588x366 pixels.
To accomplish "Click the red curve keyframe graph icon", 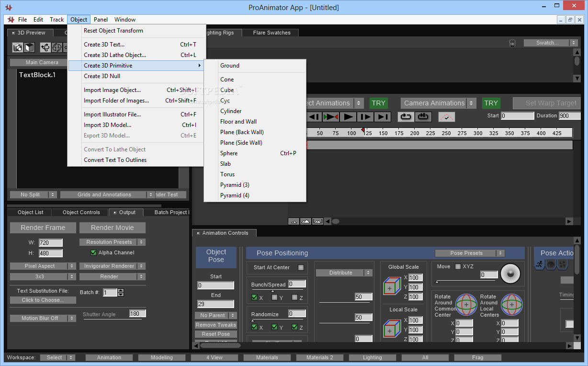I will point(447,117).
